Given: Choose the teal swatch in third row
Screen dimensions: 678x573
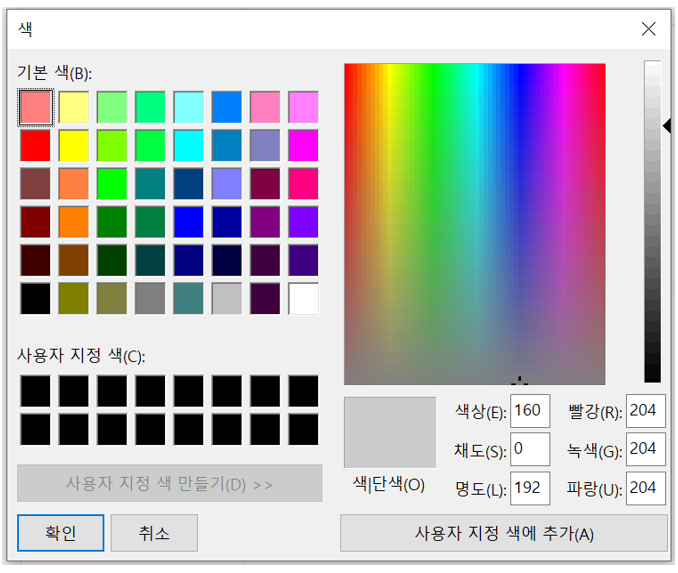Looking at the screenshot, I should [150, 184].
